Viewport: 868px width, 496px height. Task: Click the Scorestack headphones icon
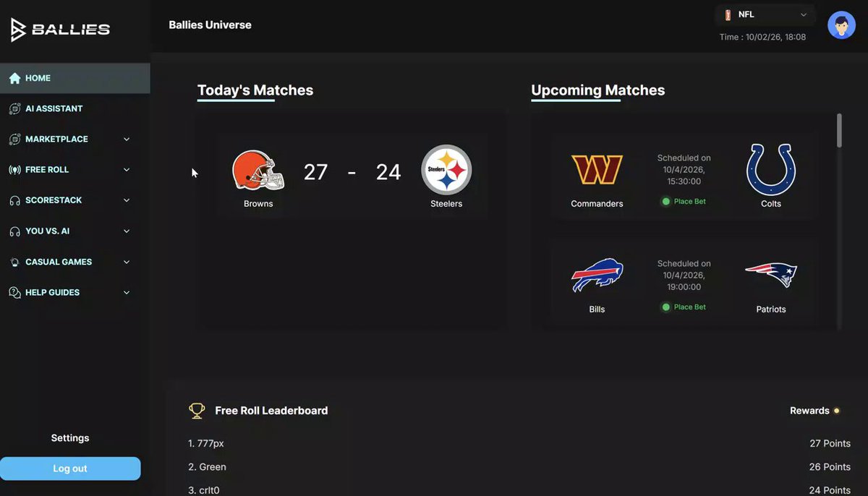(14, 200)
